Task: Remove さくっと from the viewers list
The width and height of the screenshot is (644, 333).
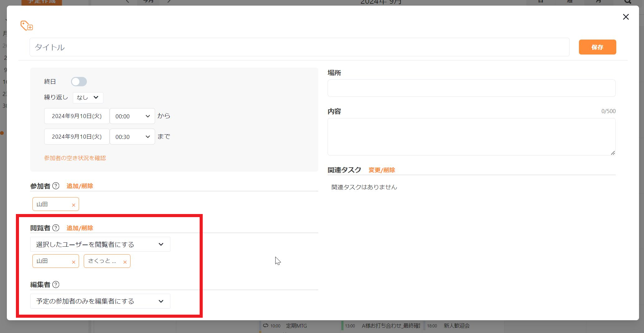Action: (125, 261)
